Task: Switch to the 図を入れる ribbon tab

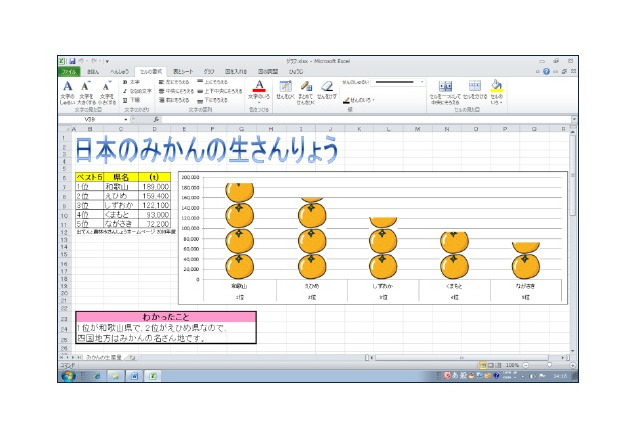Action: click(236, 72)
